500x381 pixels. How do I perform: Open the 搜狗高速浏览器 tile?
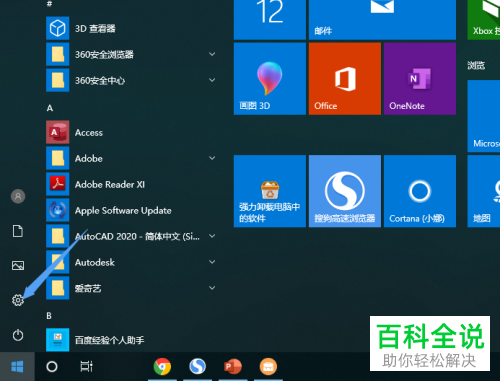345,191
